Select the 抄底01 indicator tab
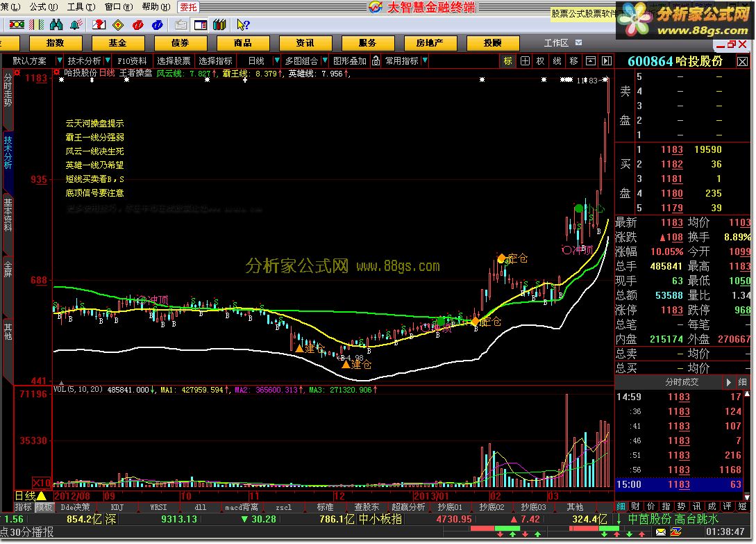The image size is (756, 544). (x=450, y=507)
